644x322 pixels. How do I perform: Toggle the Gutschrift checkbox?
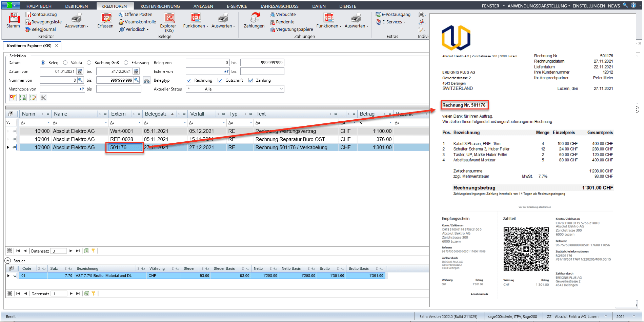220,80
